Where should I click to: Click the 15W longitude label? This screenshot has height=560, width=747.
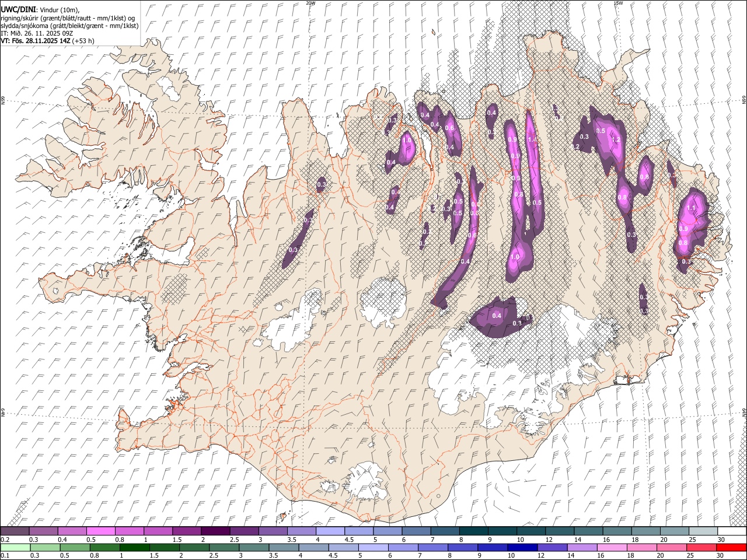tap(618, 3)
